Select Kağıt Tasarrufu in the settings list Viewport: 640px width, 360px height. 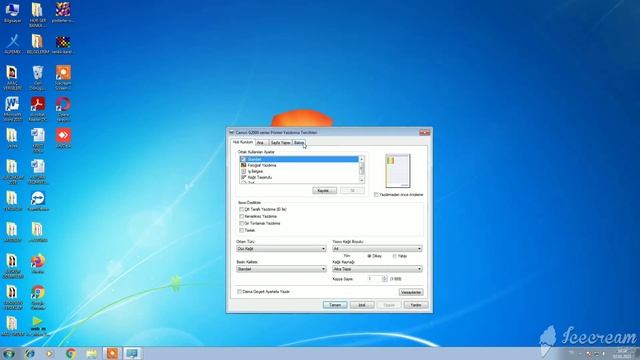click(x=299, y=178)
